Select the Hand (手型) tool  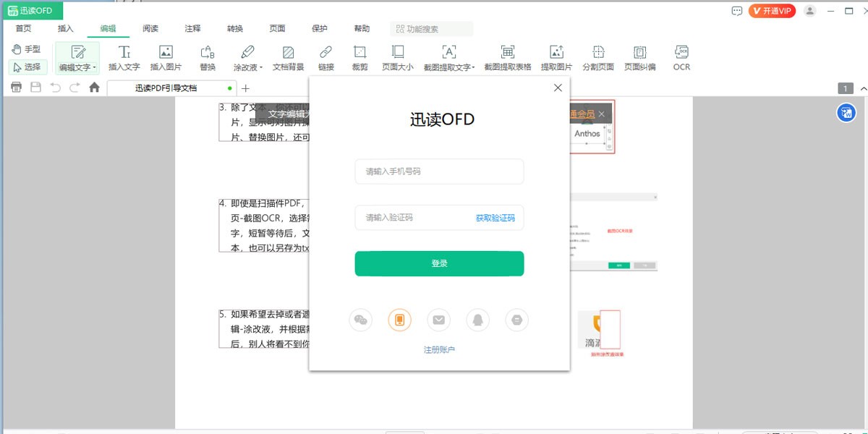click(x=27, y=49)
